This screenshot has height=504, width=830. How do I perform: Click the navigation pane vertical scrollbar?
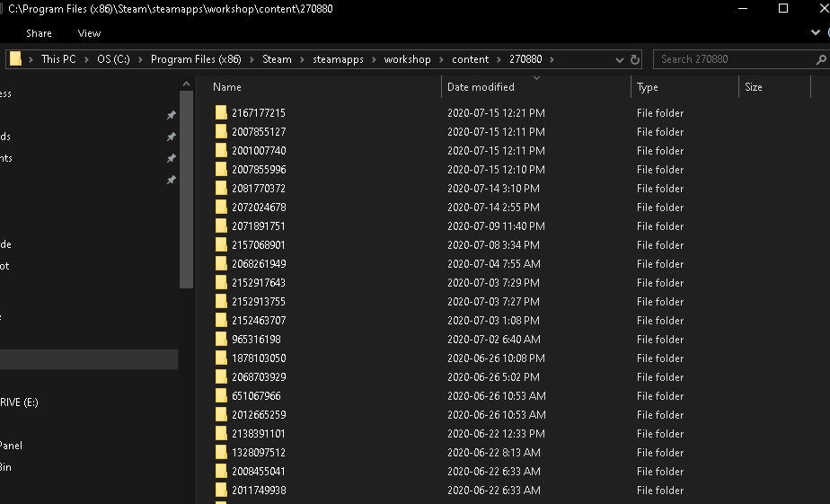coord(186,189)
